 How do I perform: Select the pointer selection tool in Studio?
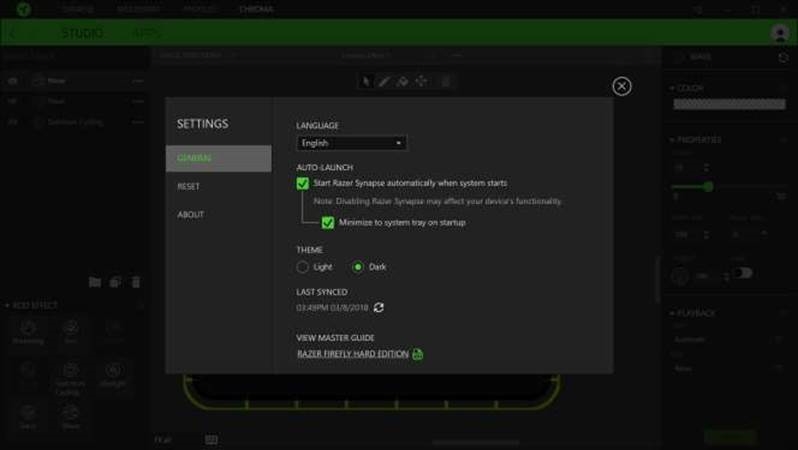[365, 81]
